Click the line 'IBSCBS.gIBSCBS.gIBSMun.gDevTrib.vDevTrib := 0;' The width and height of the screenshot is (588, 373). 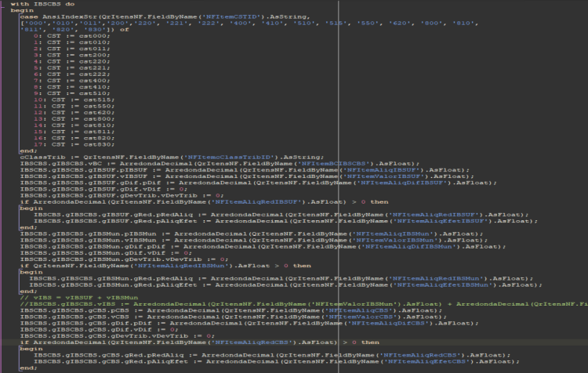[124, 259]
